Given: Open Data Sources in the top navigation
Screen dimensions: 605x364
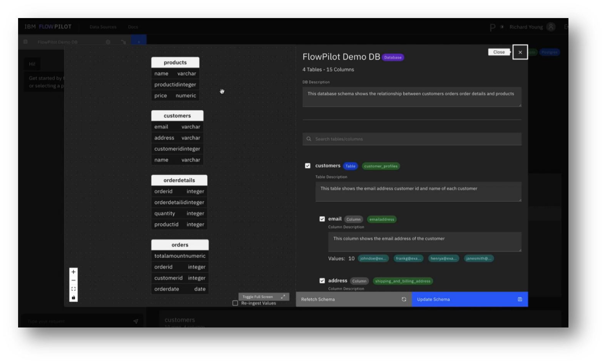Looking at the screenshot, I should coord(103,27).
